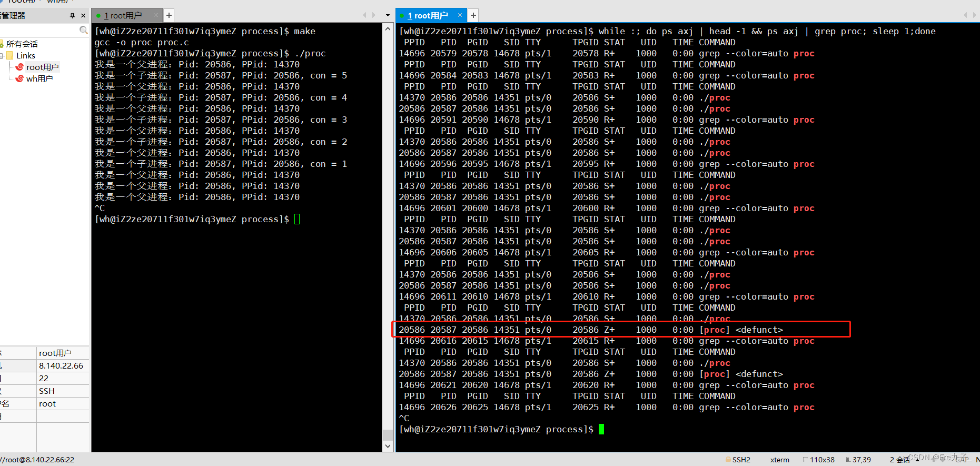Viewport: 980px width, 466px height.
Task: Click the 'gcc -o proc proc.c' output line
Action: pyautogui.click(x=142, y=42)
